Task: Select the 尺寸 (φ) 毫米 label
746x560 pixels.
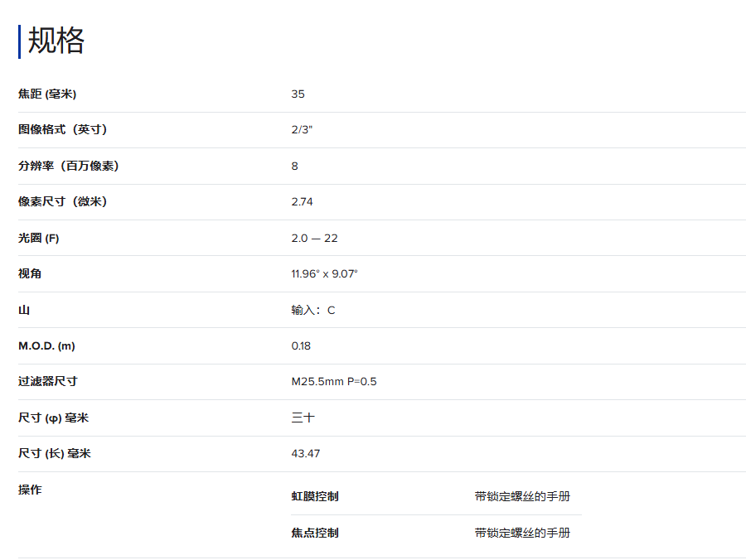Action: click(53, 418)
